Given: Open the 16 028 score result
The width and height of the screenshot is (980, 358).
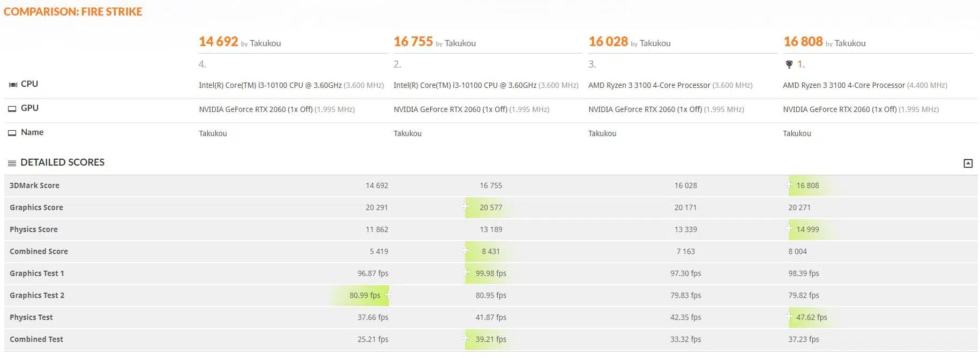Looking at the screenshot, I should [608, 42].
